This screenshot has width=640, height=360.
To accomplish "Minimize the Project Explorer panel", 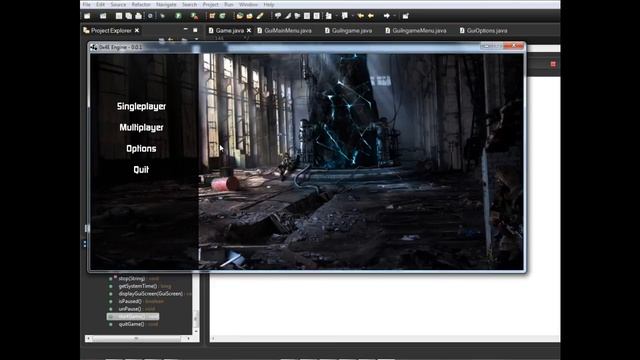I will pos(186,30).
